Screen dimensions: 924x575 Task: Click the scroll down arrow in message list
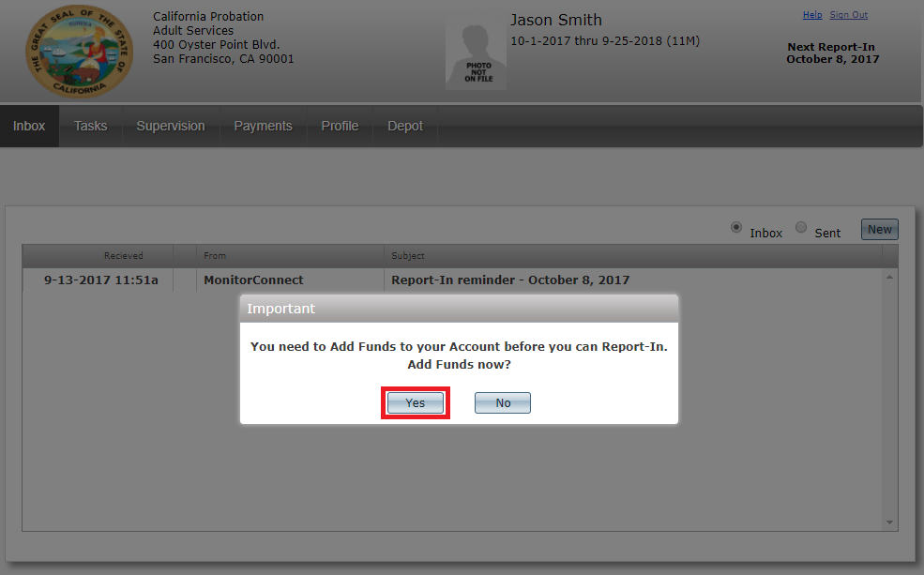point(889,522)
